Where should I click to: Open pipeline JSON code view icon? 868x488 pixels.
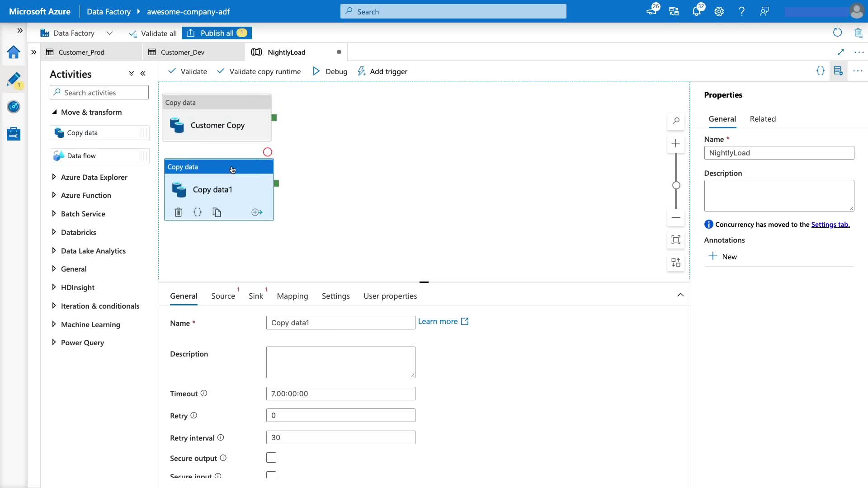pyautogui.click(x=820, y=71)
